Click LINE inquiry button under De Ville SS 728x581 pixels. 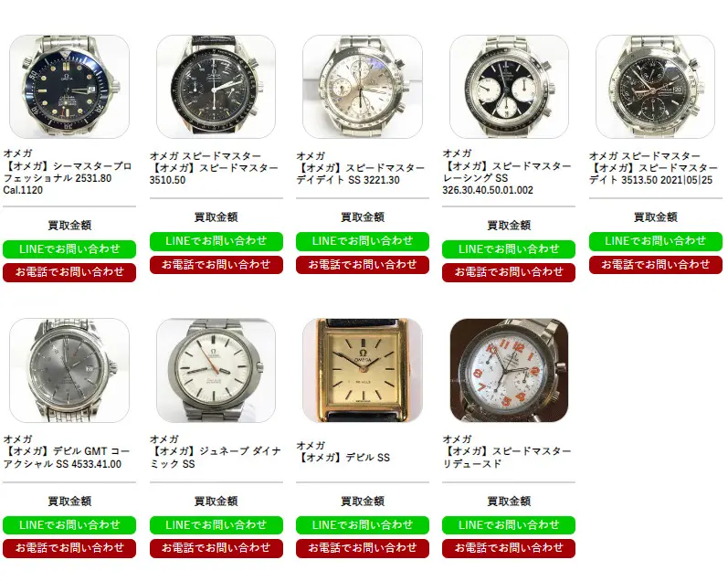pos(363,524)
